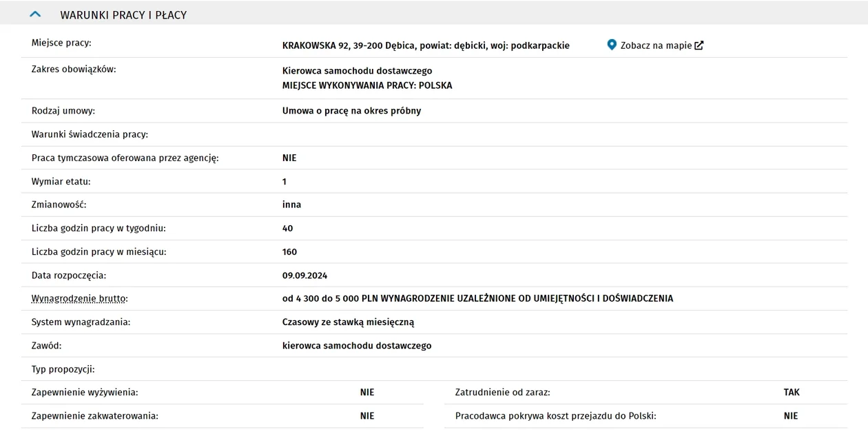The image size is (868, 438).
Task: Click the external link icon after Zobacz na mapie
Action: [699, 45]
